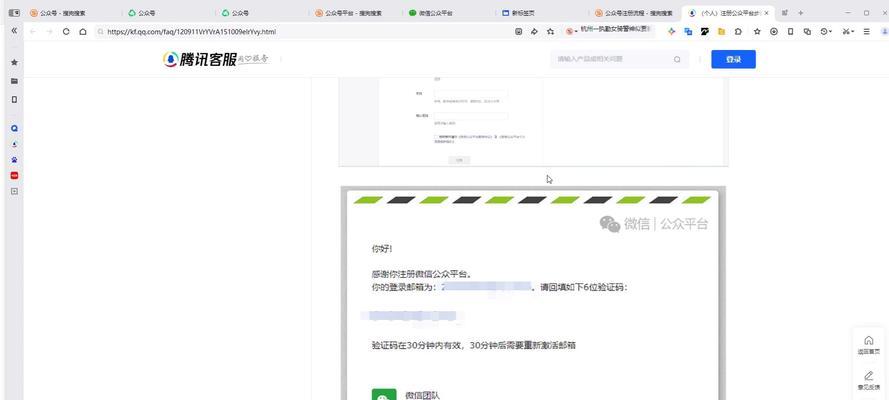Close the active 注册公众平台 tab

tap(767, 12)
